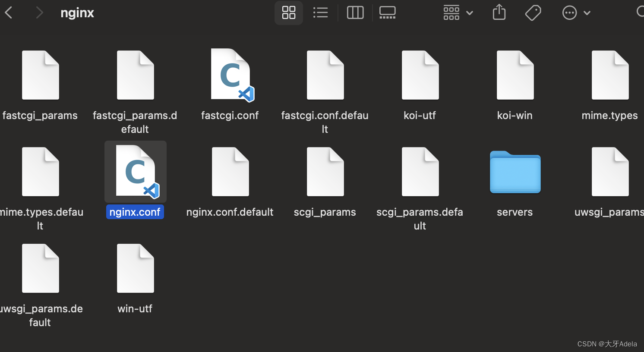Switch to list view
This screenshot has height=352, width=644.
(x=321, y=13)
